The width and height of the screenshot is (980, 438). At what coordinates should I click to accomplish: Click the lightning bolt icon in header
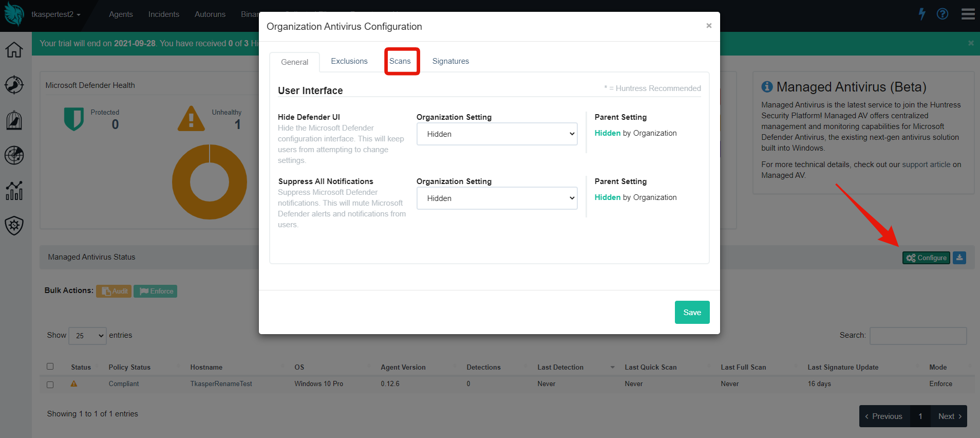pyautogui.click(x=922, y=14)
